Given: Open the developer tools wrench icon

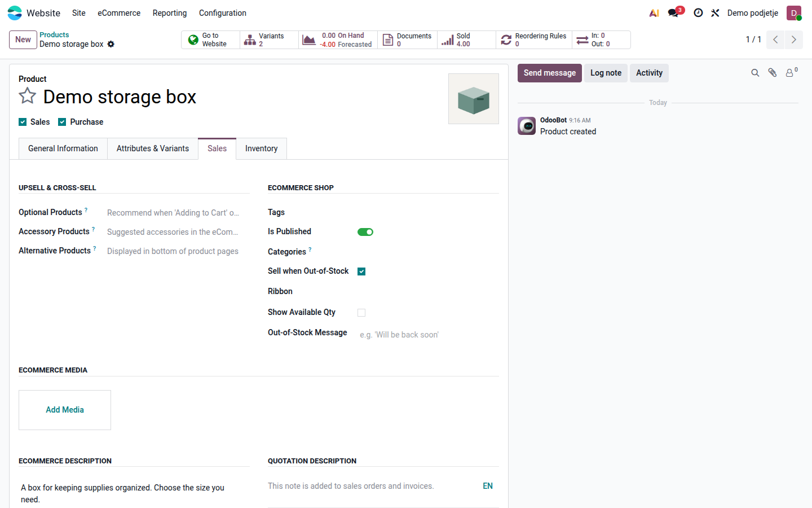Looking at the screenshot, I should point(715,13).
